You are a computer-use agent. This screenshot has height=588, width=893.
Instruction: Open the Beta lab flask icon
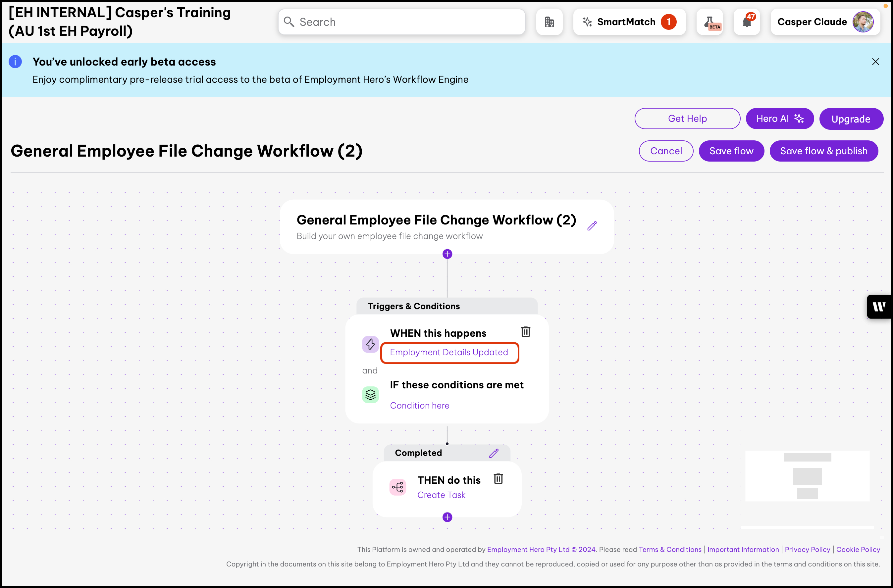coord(709,22)
